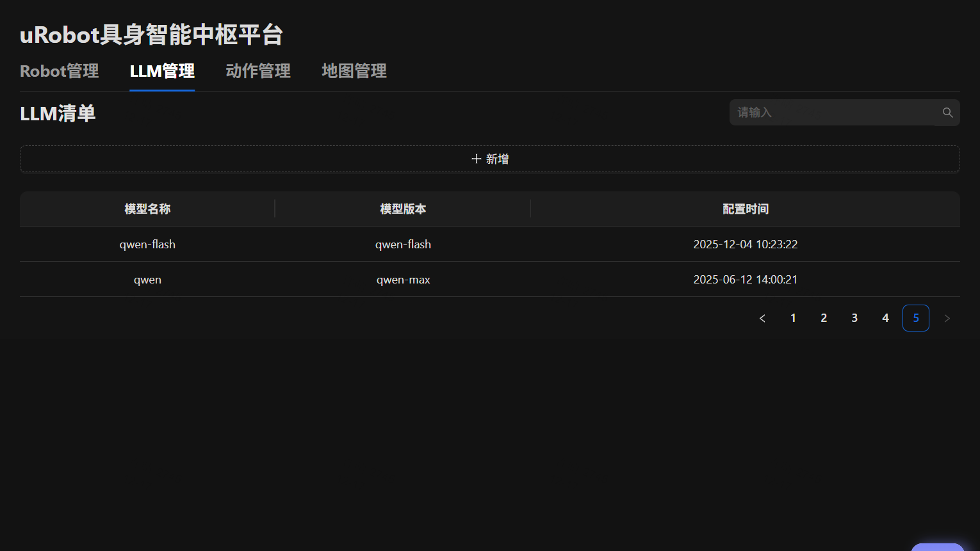Go to page 3 of the list
Screen dimensions: 980x551
point(854,318)
